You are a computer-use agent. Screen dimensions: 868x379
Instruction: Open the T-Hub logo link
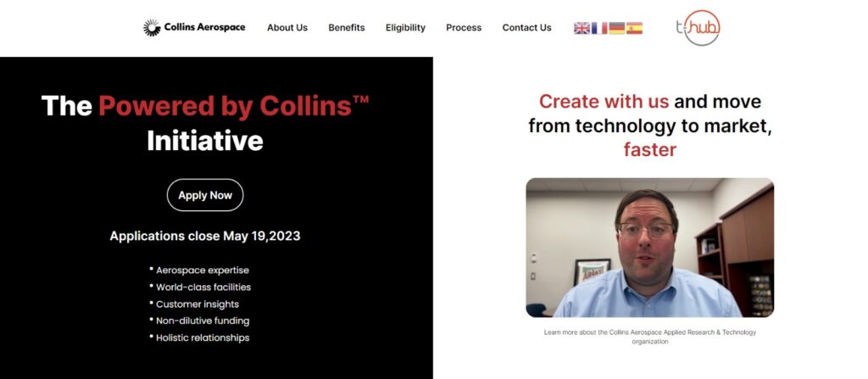tap(698, 27)
